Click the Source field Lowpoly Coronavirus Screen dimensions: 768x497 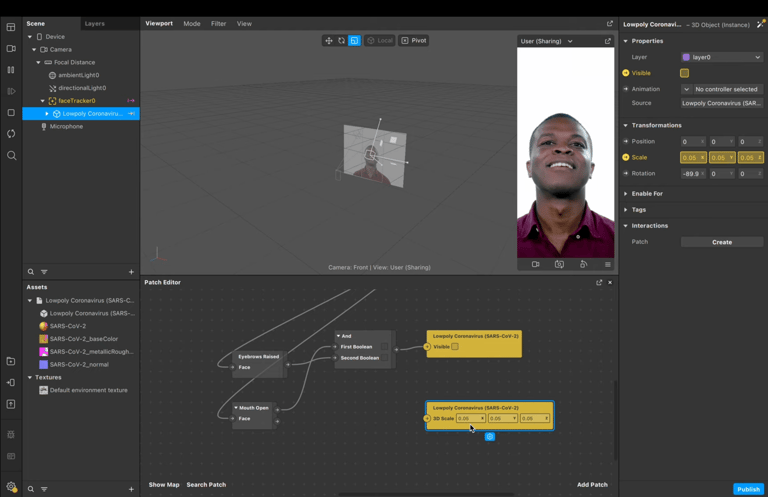coord(722,103)
